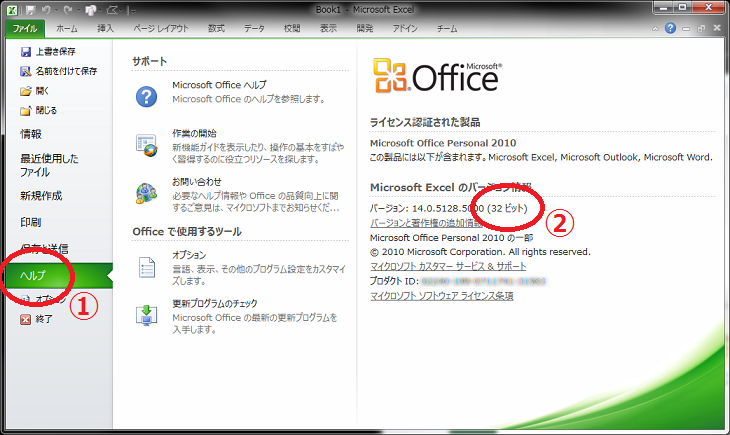Select 上書き保存 in the backstage menu
Viewport: 730px width, 435px height.
click(48, 52)
